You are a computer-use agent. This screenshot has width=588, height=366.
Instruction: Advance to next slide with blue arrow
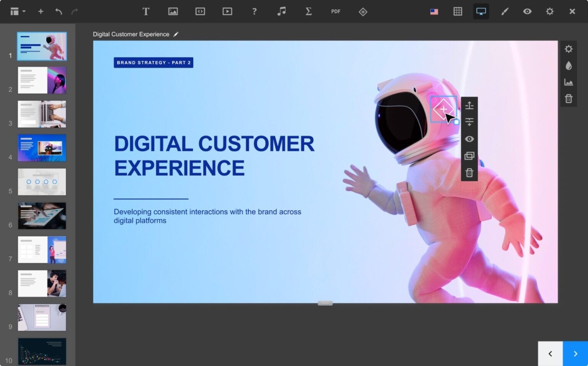(x=576, y=353)
